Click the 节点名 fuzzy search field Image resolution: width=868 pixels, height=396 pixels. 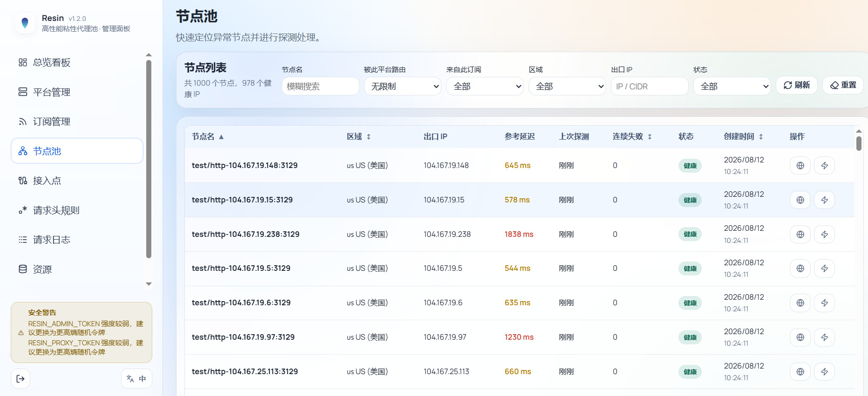(x=320, y=86)
